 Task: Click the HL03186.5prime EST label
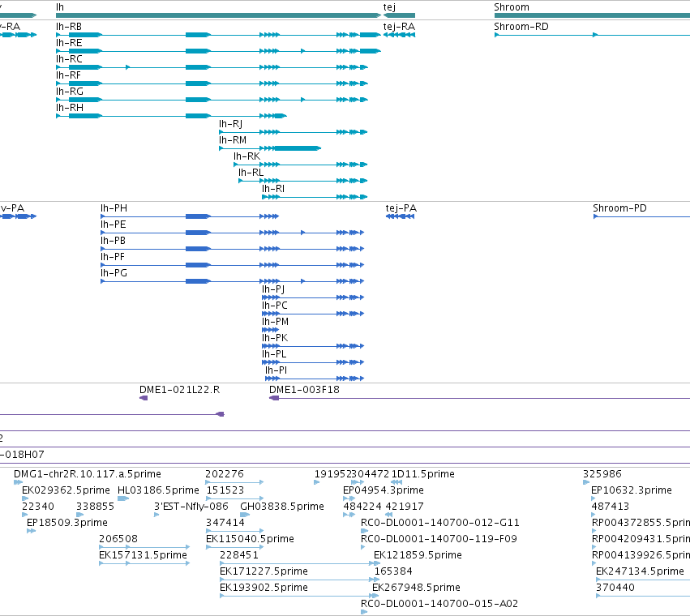158,490
